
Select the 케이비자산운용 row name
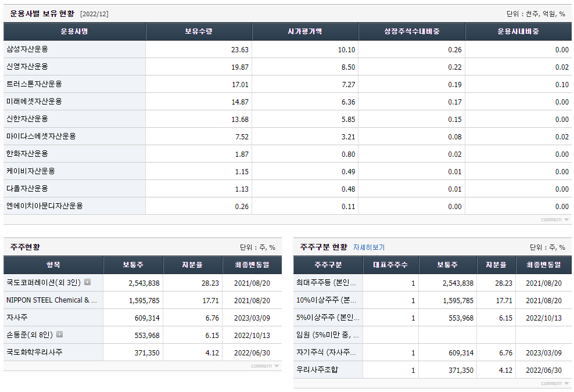point(31,171)
